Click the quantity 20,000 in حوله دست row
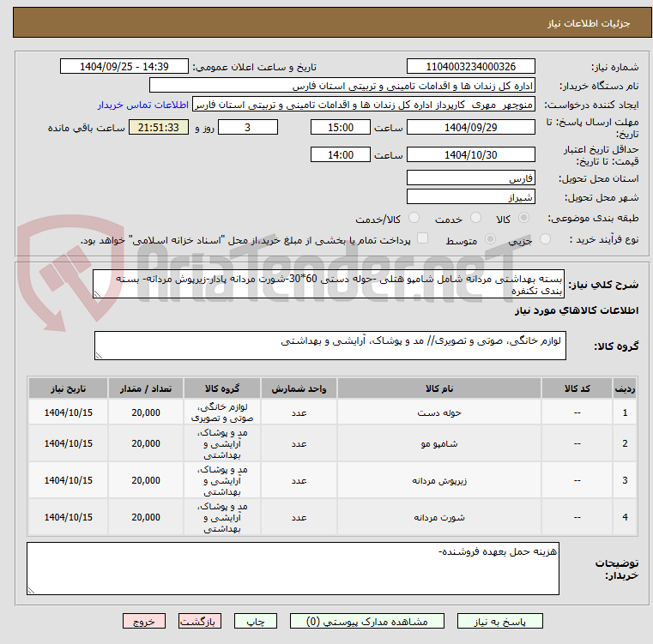This screenshot has width=653, height=644. (146, 412)
